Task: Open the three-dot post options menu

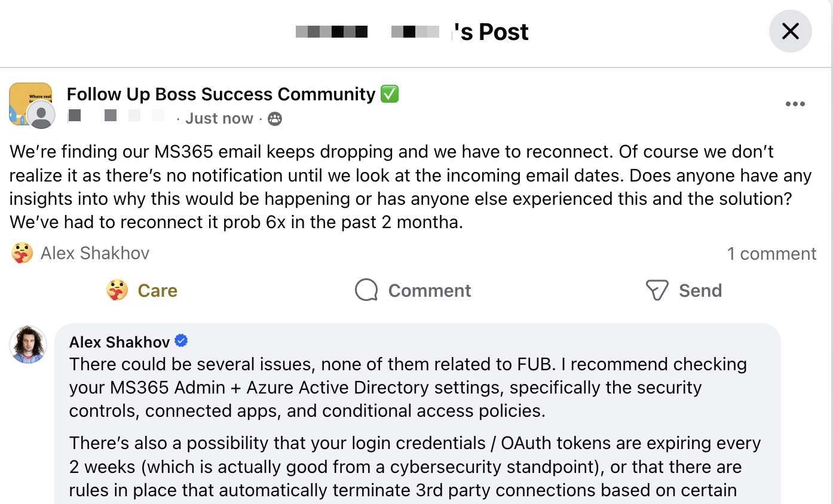Action: point(795,103)
